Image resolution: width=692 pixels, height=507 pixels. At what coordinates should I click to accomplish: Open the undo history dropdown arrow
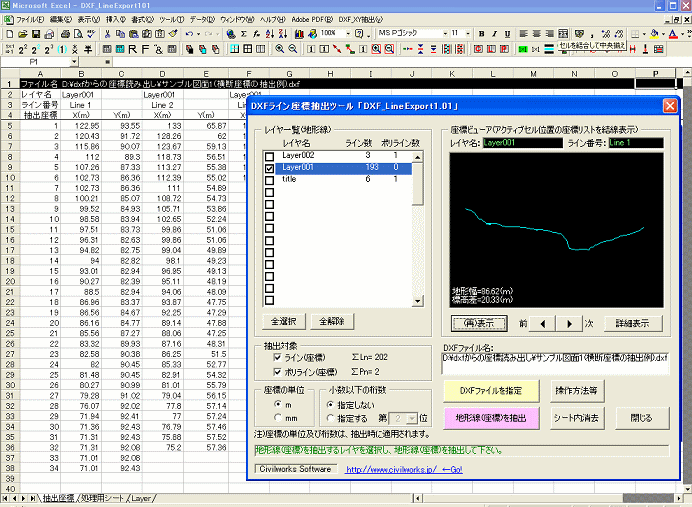tap(199, 34)
